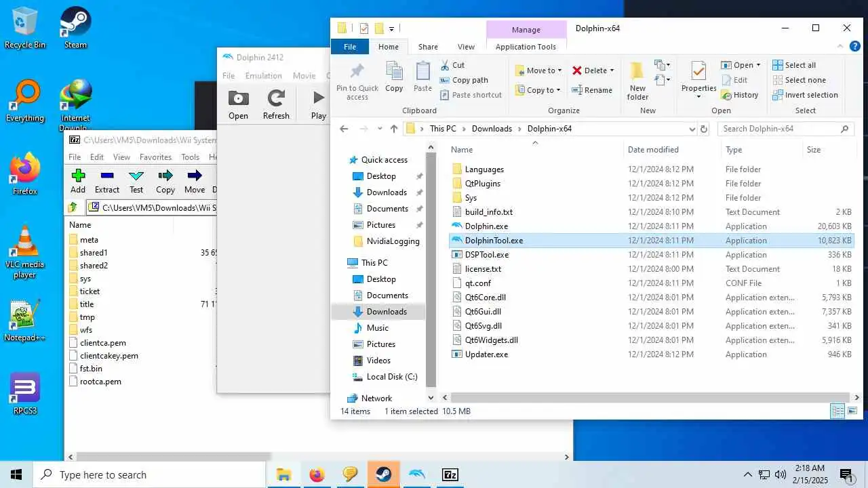Click Refresh in Dolphin toolbar

coord(276,105)
